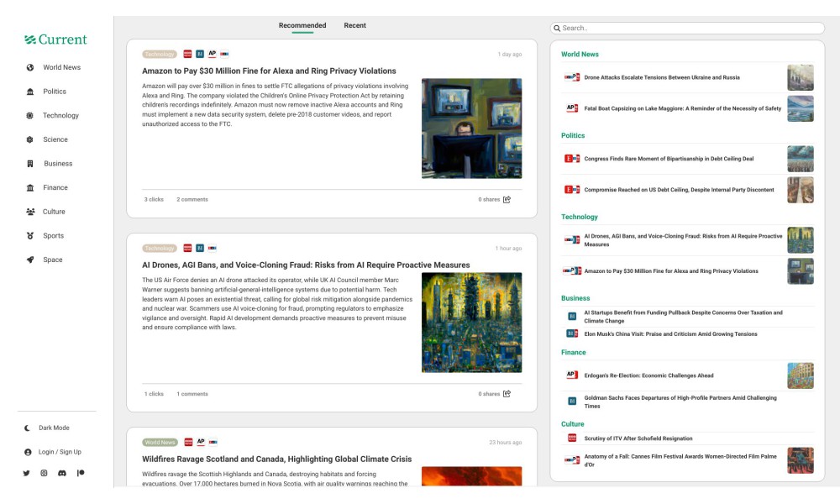Click the Science atom icon

click(x=30, y=139)
